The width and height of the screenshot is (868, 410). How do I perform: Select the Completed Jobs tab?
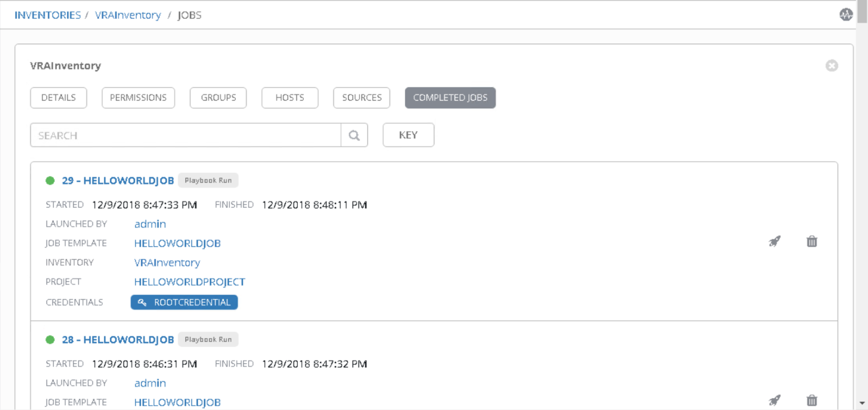coord(450,98)
